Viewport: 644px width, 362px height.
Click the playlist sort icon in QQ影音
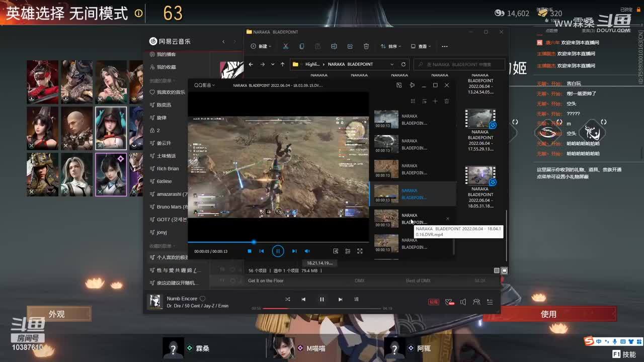click(x=424, y=101)
